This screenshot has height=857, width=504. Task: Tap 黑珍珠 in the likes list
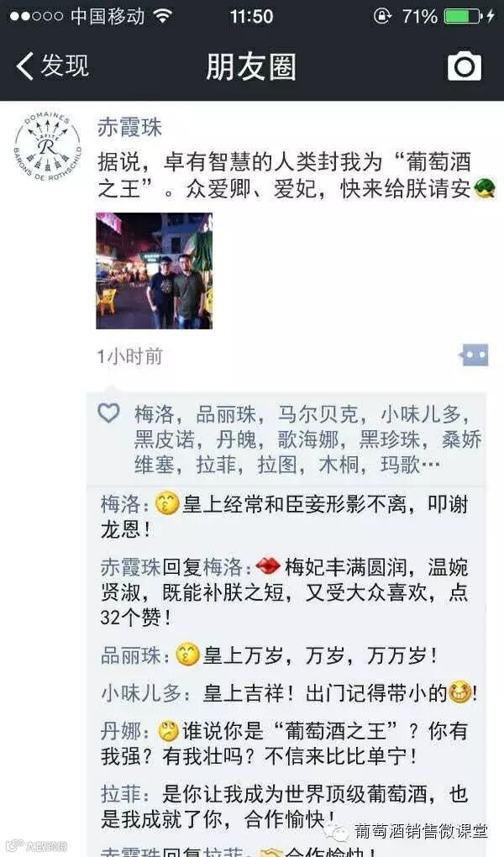(x=390, y=440)
